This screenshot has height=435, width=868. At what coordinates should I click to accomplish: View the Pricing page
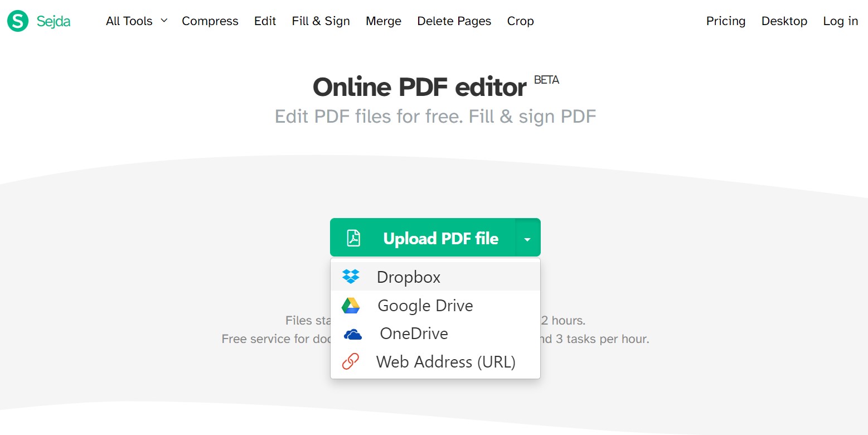click(726, 21)
